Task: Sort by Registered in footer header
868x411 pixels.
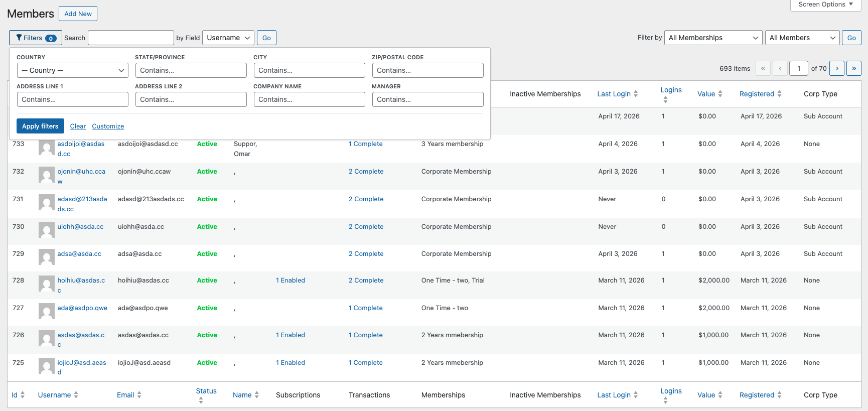Action: [760, 395]
